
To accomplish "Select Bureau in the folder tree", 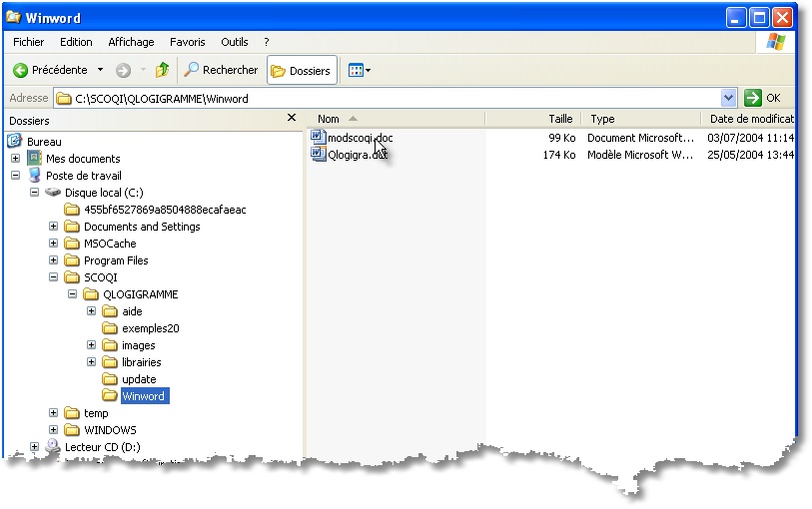I will tap(44, 142).
